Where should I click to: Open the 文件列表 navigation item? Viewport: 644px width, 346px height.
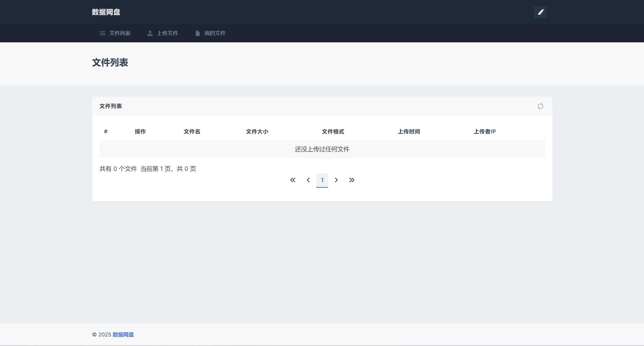click(x=120, y=33)
